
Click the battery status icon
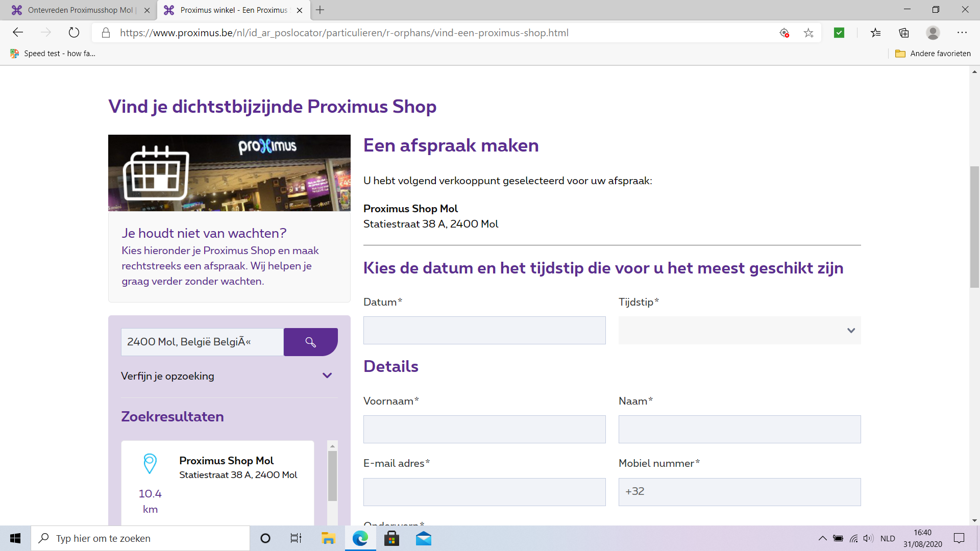(838, 538)
